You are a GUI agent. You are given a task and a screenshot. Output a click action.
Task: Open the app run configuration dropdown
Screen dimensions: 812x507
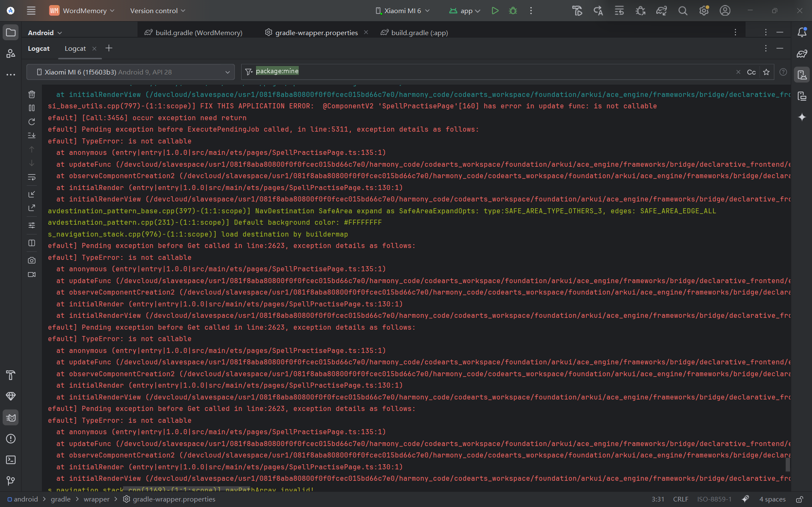465,11
